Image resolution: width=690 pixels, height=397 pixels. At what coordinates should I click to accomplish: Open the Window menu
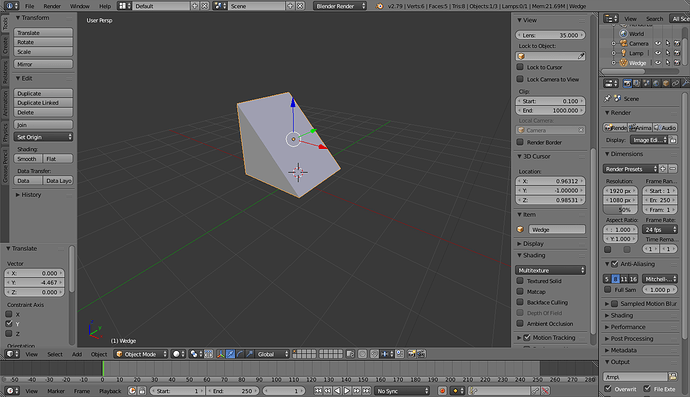(x=80, y=6)
